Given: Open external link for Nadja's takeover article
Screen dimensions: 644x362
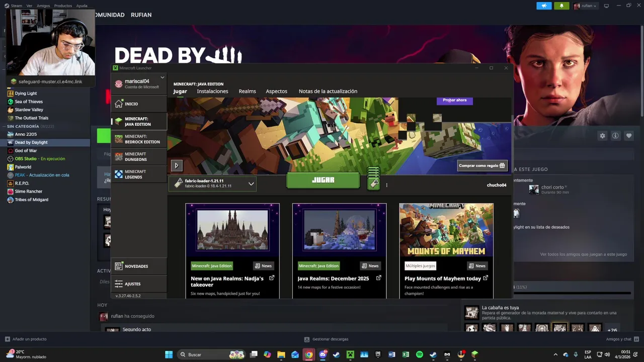Looking at the screenshot, I should click(x=272, y=278).
